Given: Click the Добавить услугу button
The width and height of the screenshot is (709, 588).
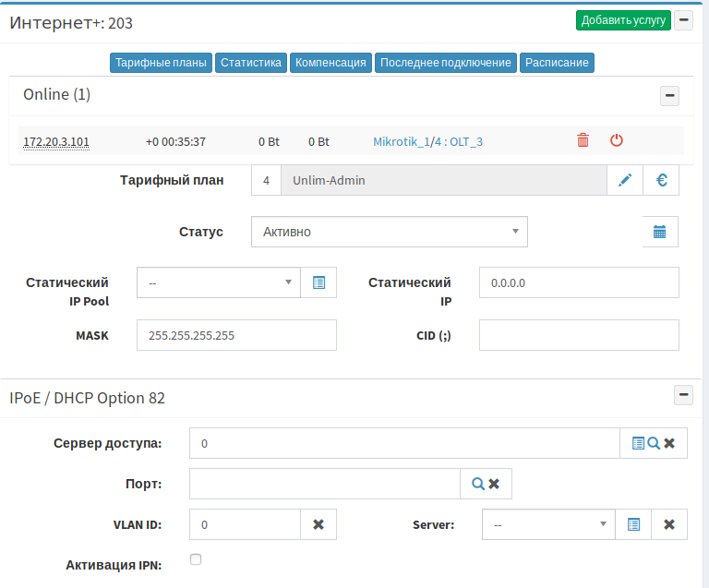Looking at the screenshot, I should (x=623, y=20).
